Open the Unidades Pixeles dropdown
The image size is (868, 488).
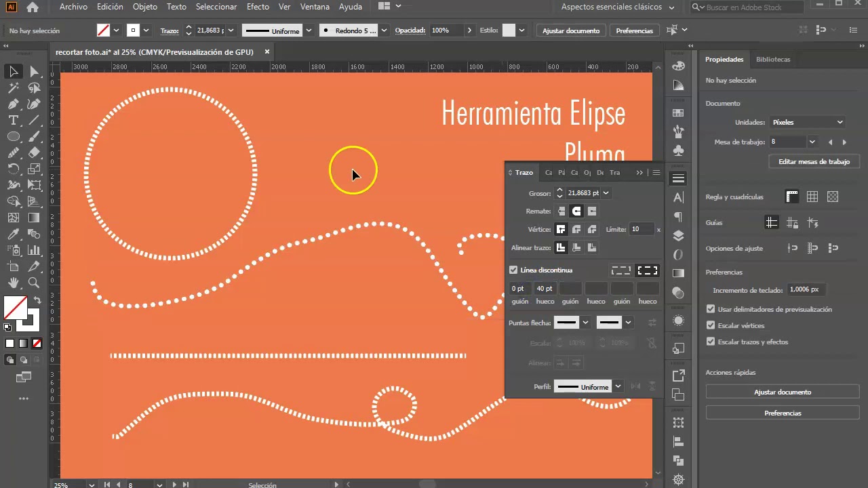coord(807,122)
